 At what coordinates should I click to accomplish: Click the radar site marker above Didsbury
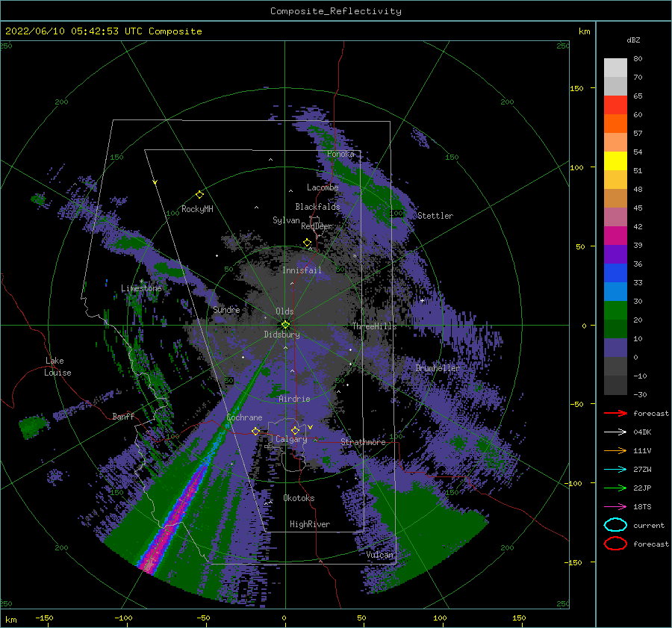(x=285, y=325)
